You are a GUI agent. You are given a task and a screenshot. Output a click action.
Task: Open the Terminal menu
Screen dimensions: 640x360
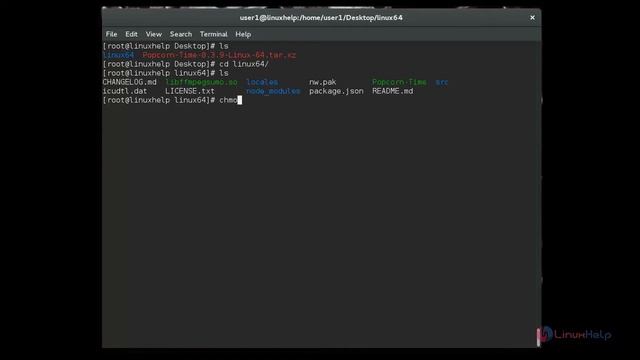click(213, 34)
